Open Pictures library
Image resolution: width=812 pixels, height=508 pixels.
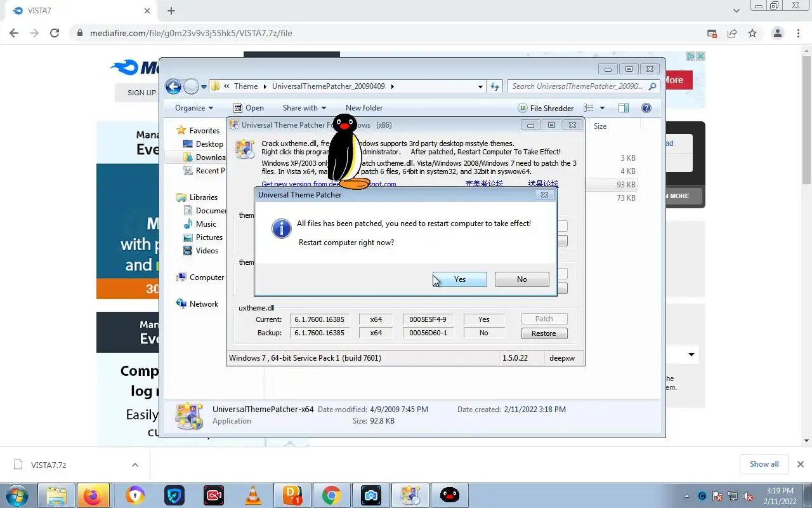click(203, 237)
